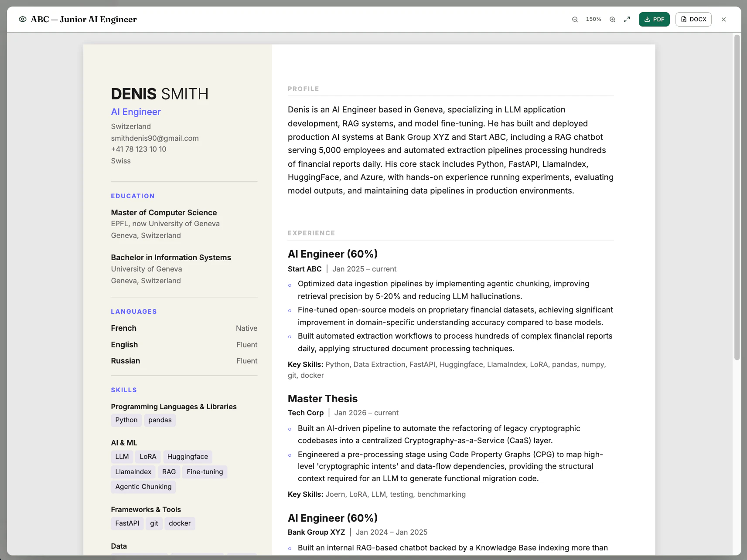Click the 'Switzerland' location line under the name
This screenshot has height=560, width=747.
point(131,126)
